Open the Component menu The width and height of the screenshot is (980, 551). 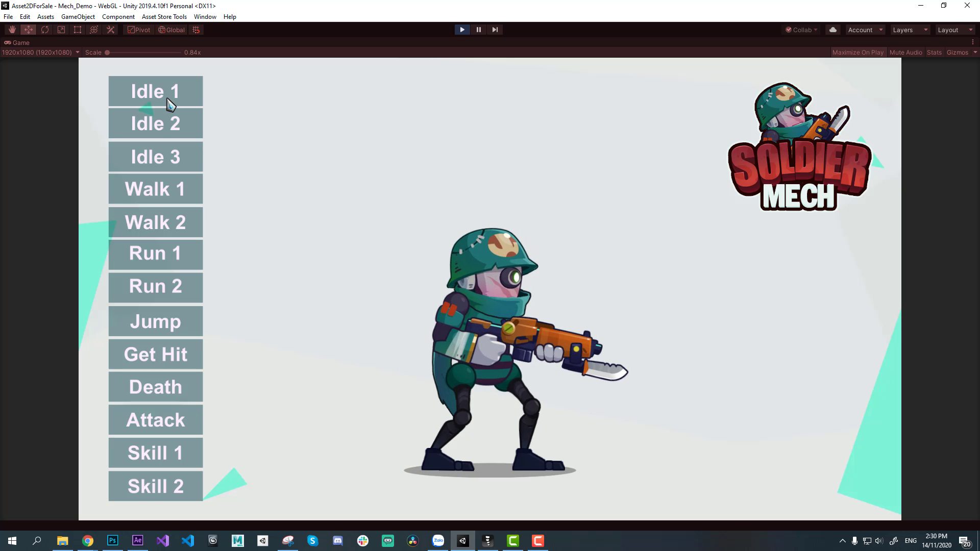click(118, 16)
